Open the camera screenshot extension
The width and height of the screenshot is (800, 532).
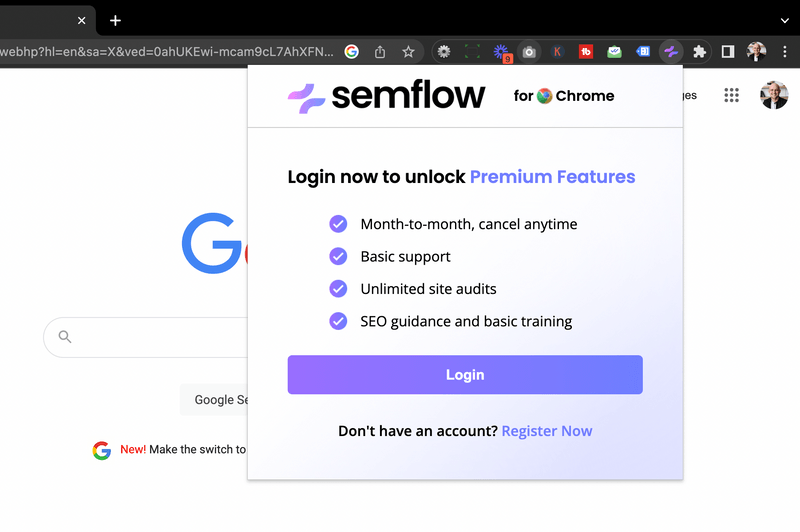point(529,52)
